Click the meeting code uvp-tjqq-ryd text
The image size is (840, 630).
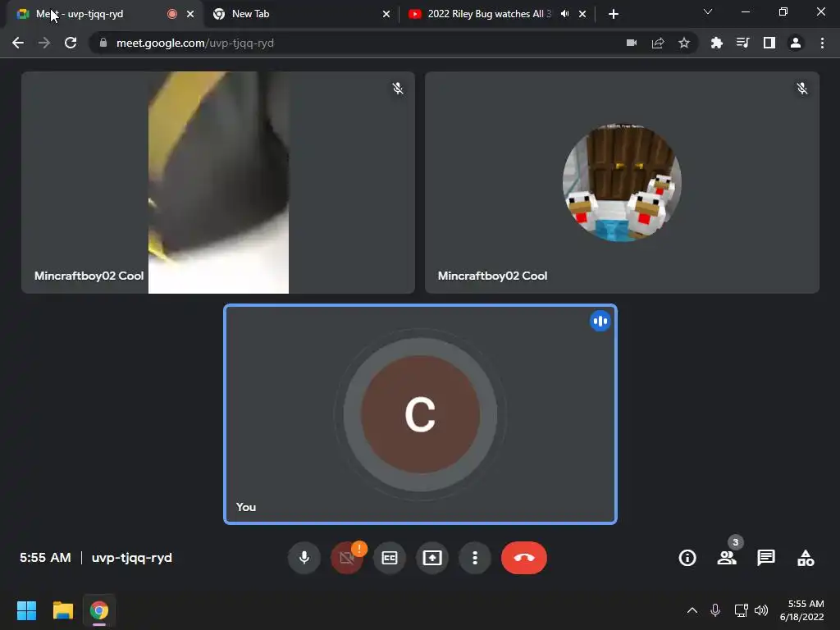click(x=132, y=558)
